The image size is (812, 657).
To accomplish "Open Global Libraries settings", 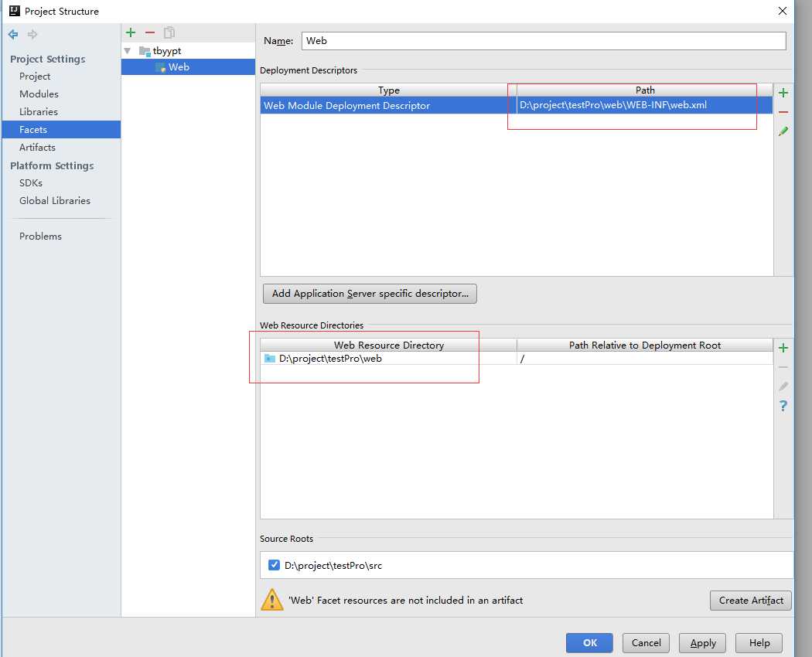I will (54, 201).
